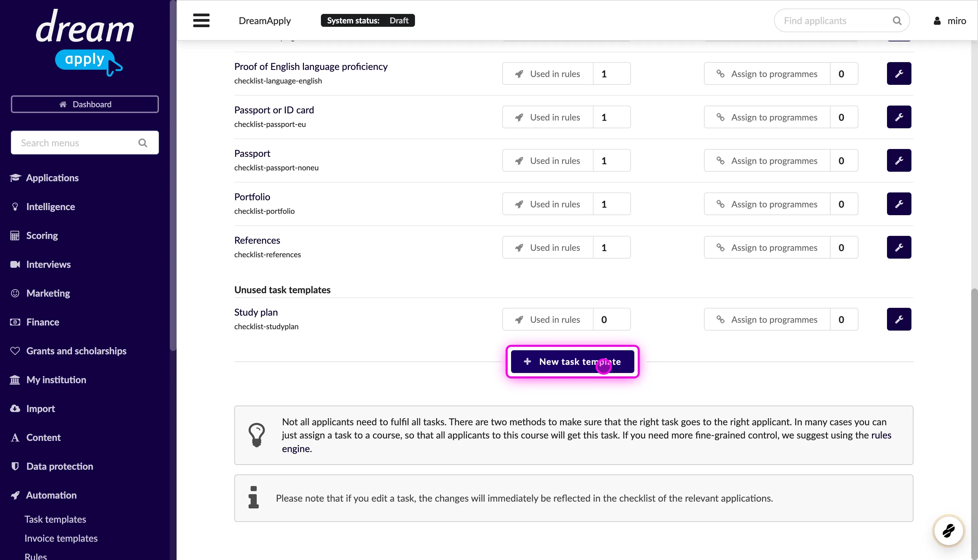Open the round help widget button
The width and height of the screenshot is (978, 560).
click(x=948, y=531)
